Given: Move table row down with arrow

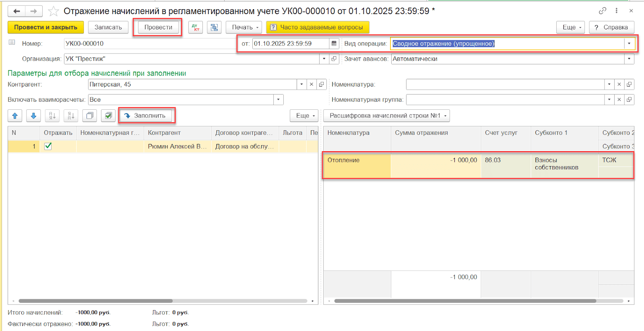Looking at the screenshot, I should coord(33,116).
